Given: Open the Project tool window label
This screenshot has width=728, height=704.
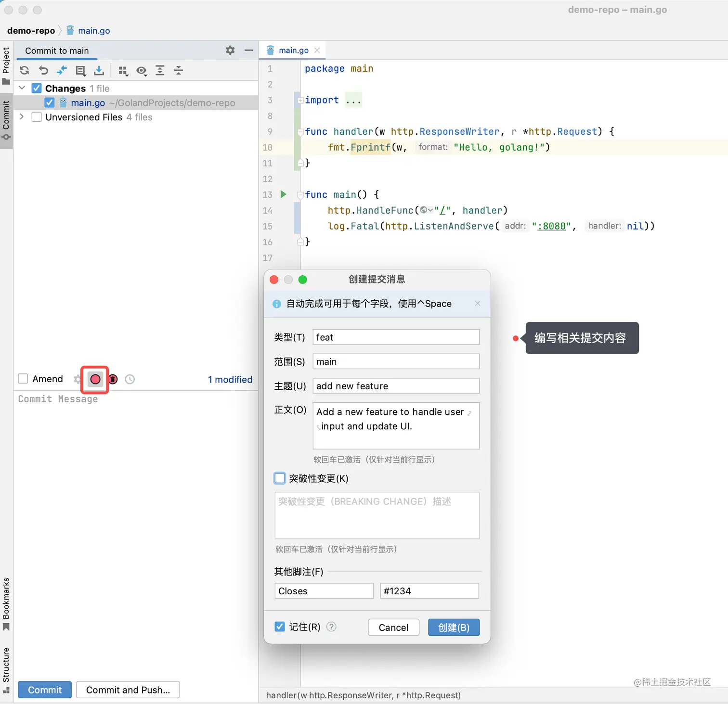Looking at the screenshot, I should tap(6, 60).
